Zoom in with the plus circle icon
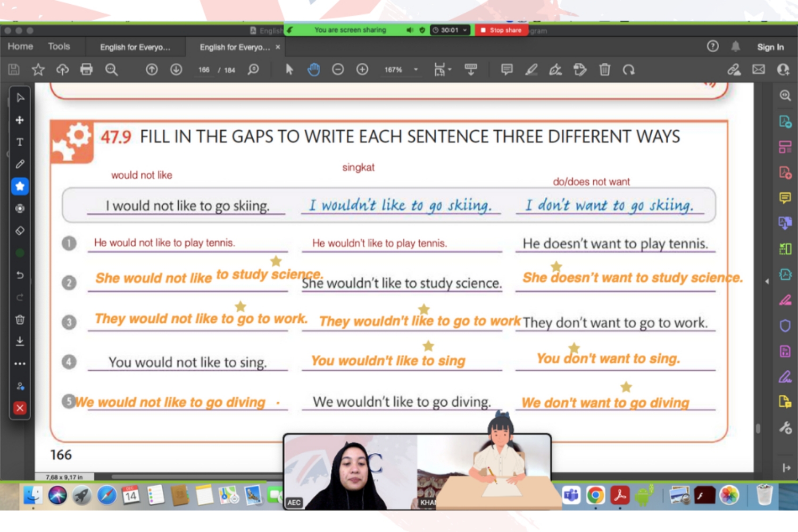 click(362, 69)
